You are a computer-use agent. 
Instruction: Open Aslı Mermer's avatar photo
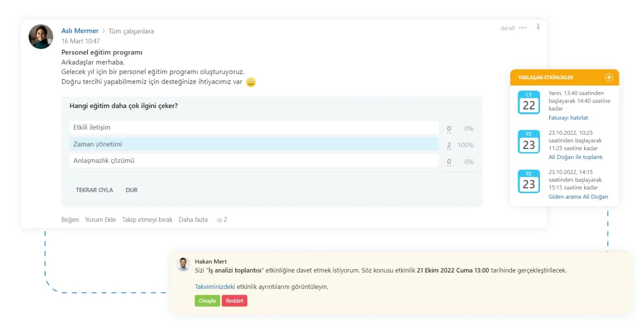pyautogui.click(x=41, y=37)
